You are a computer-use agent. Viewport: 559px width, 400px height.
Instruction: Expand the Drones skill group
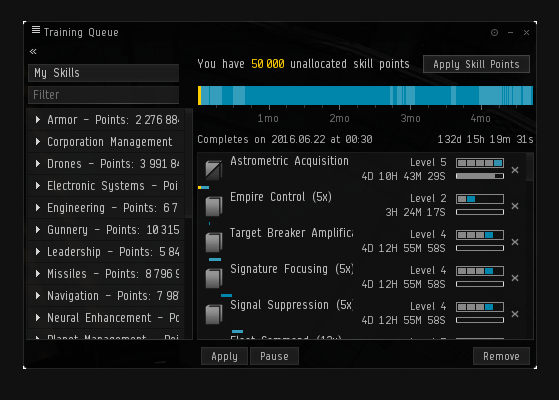click(x=38, y=164)
